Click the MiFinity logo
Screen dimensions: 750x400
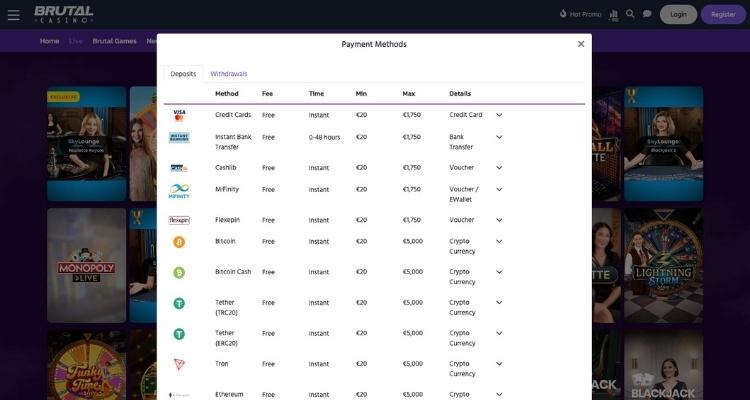click(x=179, y=191)
